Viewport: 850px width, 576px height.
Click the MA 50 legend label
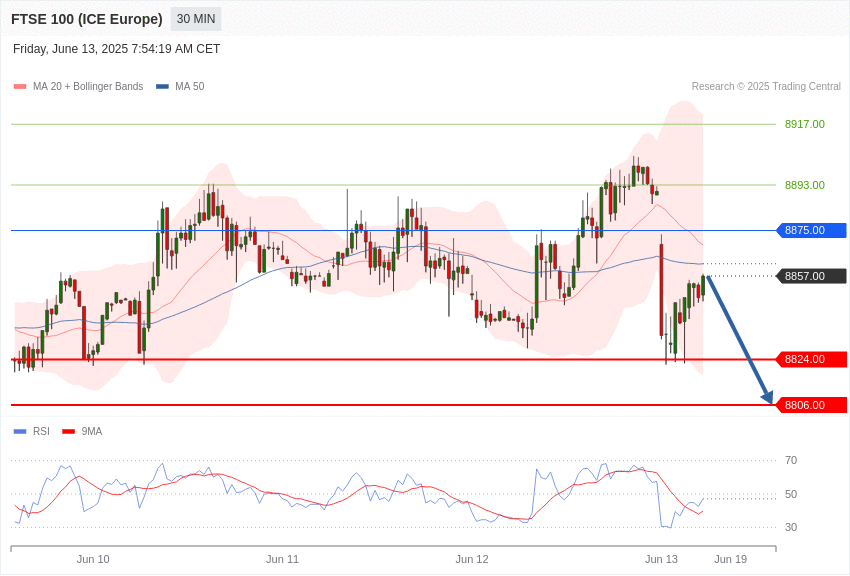pyautogui.click(x=190, y=87)
